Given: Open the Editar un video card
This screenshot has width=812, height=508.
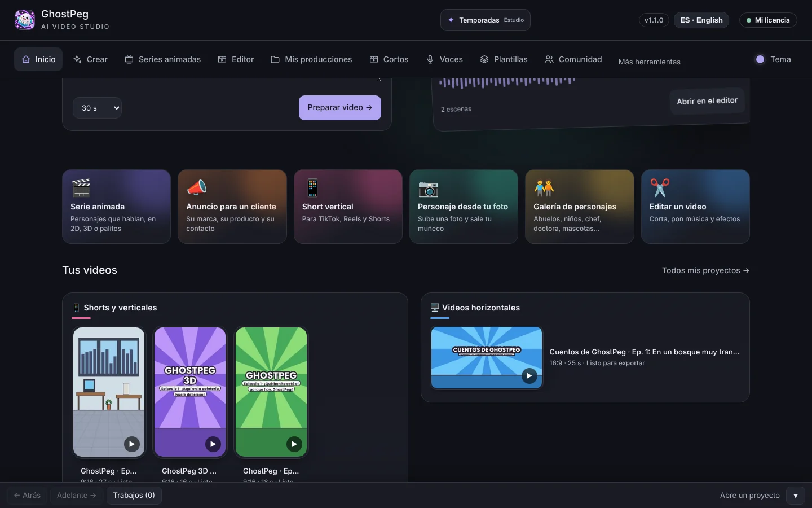Looking at the screenshot, I should tap(695, 207).
